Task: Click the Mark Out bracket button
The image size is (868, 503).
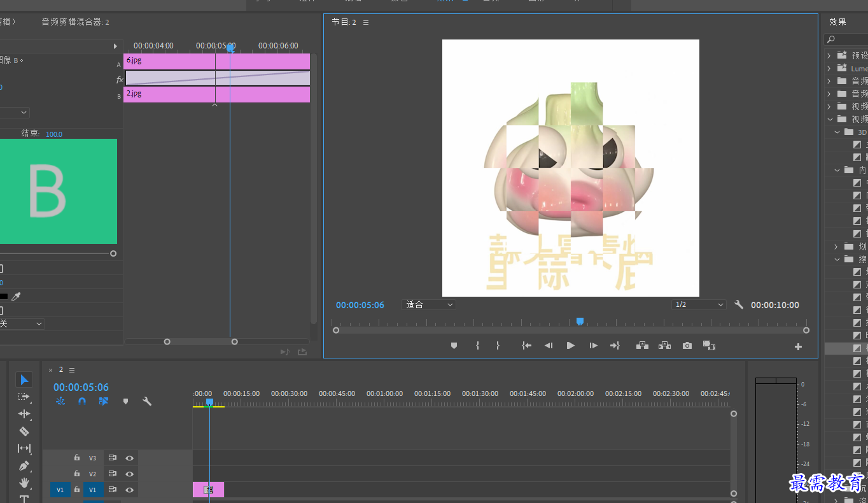Action: click(498, 346)
